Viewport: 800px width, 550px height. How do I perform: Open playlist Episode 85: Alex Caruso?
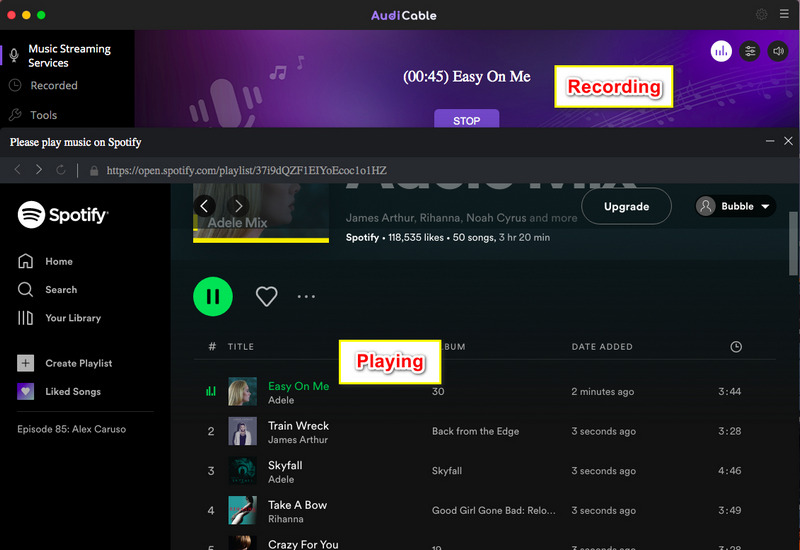coord(71,429)
